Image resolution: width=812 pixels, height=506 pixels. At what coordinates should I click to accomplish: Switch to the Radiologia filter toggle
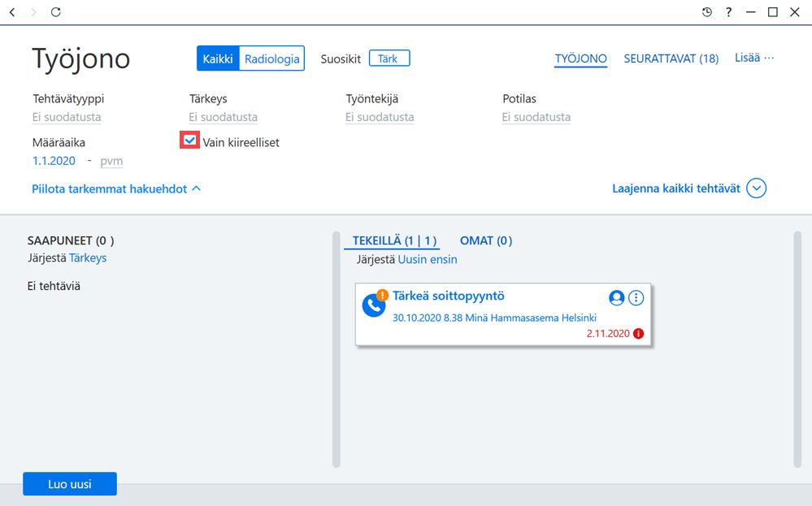click(271, 58)
